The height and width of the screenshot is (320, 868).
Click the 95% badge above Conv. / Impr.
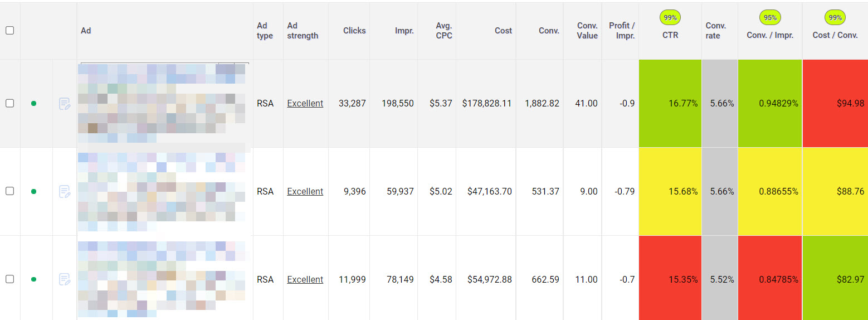pyautogui.click(x=770, y=18)
